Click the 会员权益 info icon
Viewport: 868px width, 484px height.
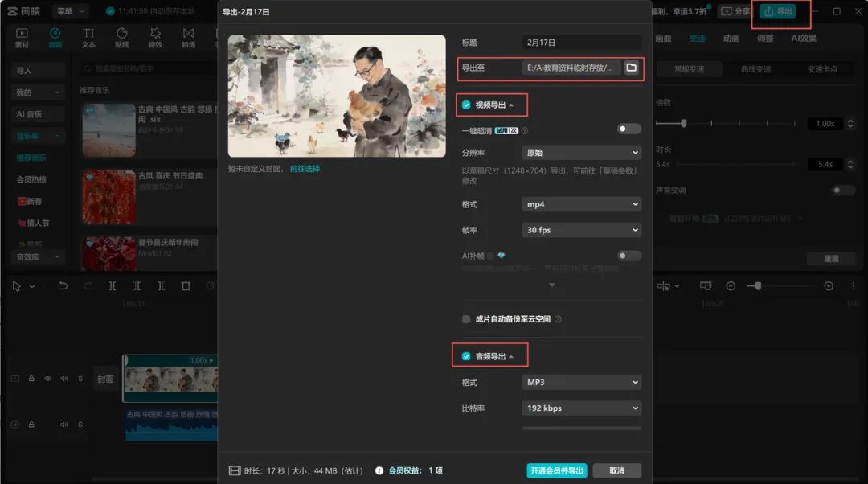coord(379,470)
